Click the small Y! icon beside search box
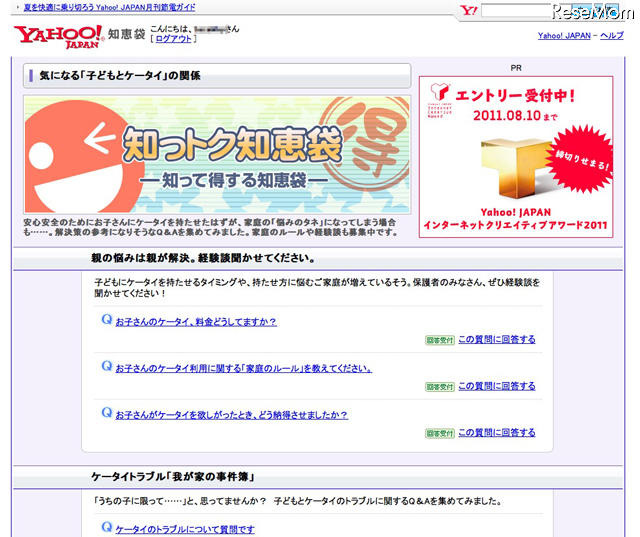Image resolution: width=640 pixels, height=537 pixels. (469, 11)
